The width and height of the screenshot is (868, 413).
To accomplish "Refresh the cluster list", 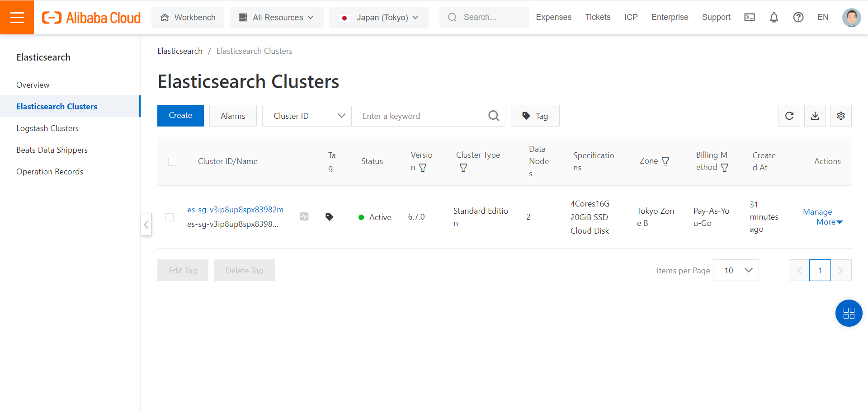I will [x=789, y=116].
